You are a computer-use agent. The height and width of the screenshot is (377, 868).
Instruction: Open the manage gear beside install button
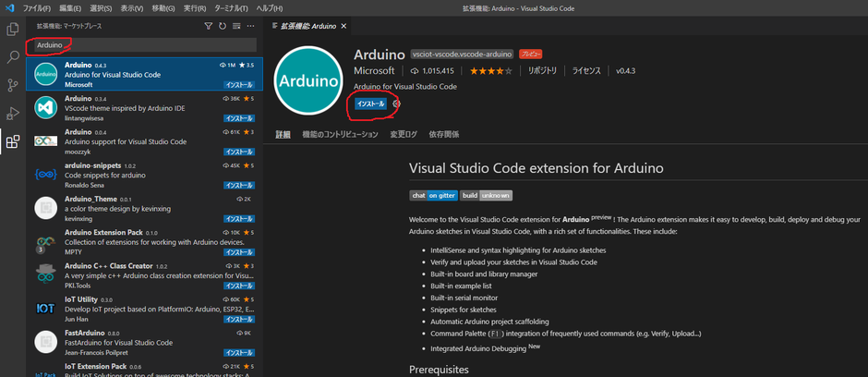396,104
